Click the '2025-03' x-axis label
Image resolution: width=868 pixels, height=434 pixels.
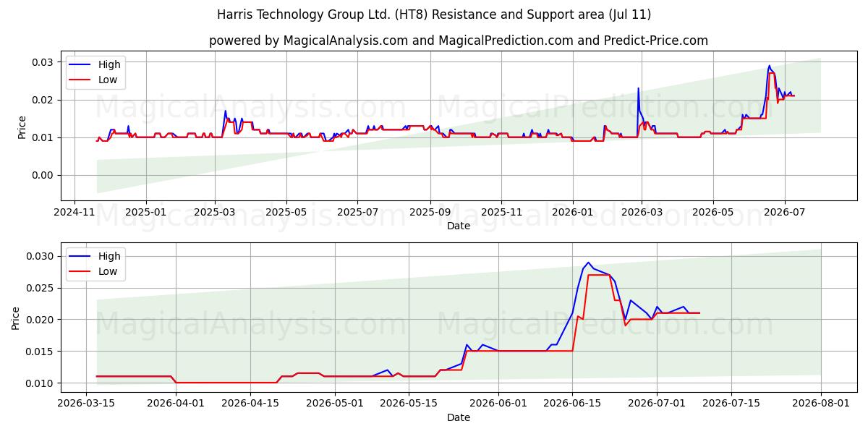coord(215,213)
